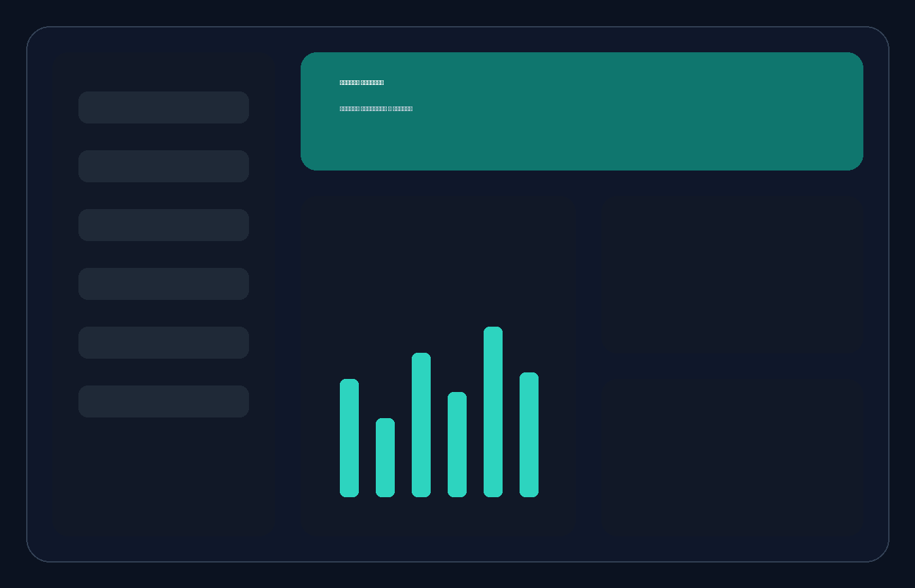Open the second sidebar menu item
The image size is (915, 588).
pyautogui.click(x=163, y=166)
